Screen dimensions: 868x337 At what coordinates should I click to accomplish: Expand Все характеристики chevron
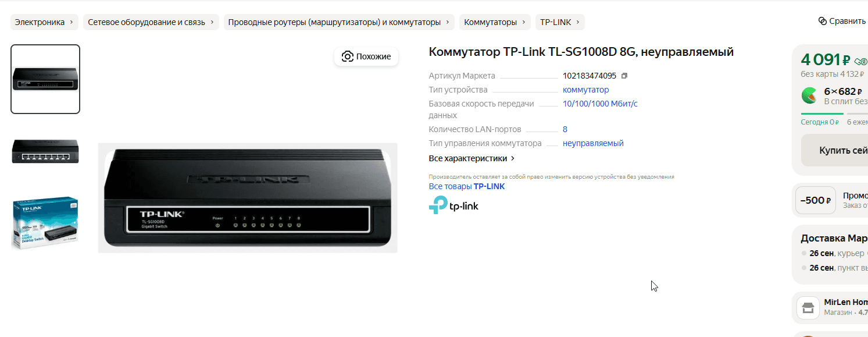[x=512, y=158]
